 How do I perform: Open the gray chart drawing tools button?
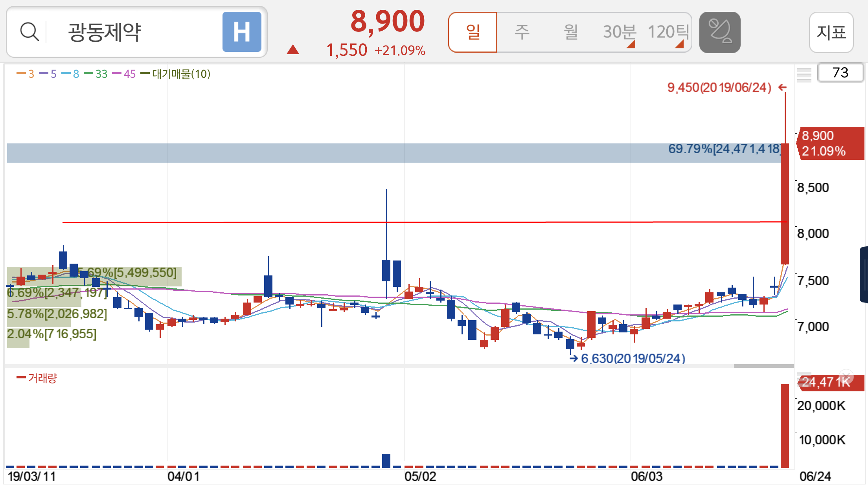[720, 32]
